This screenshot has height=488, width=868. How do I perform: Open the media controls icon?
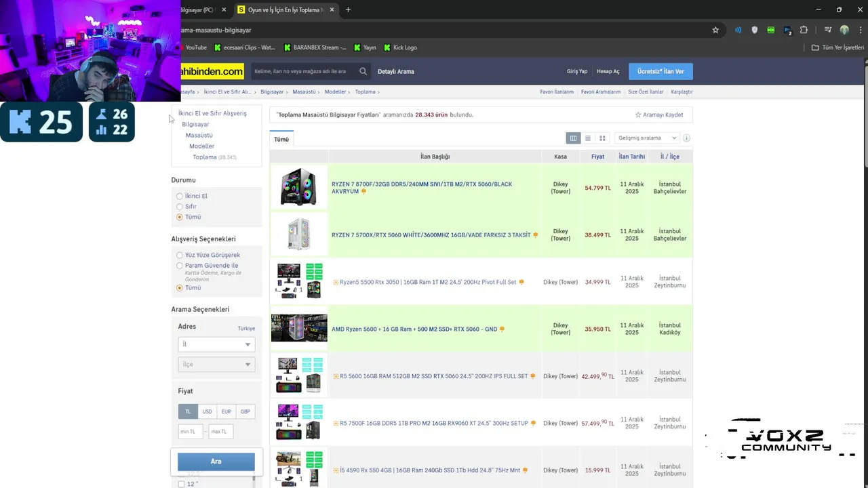tap(828, 30)
